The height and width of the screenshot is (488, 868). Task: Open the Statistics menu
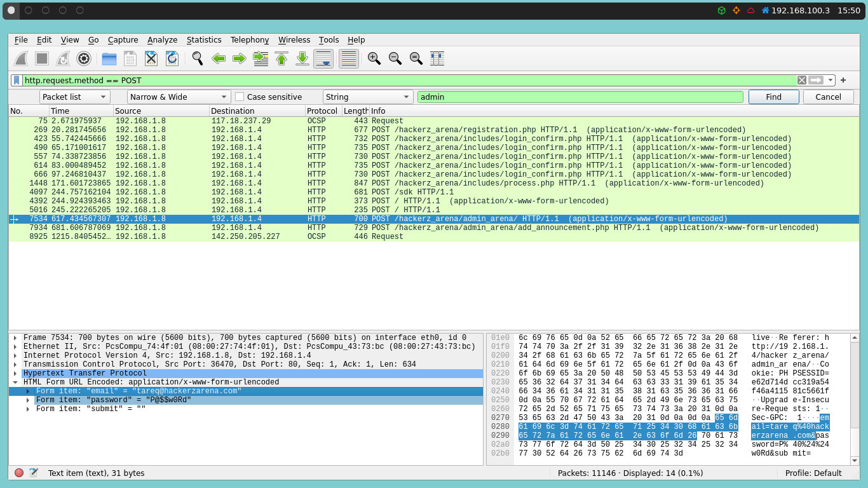tap(204, 39)
